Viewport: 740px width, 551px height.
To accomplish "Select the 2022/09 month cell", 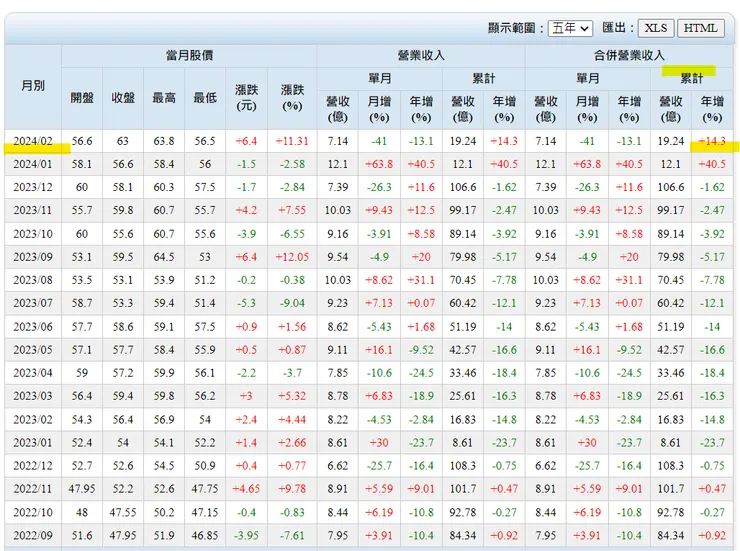I will (x=33, y=536).
